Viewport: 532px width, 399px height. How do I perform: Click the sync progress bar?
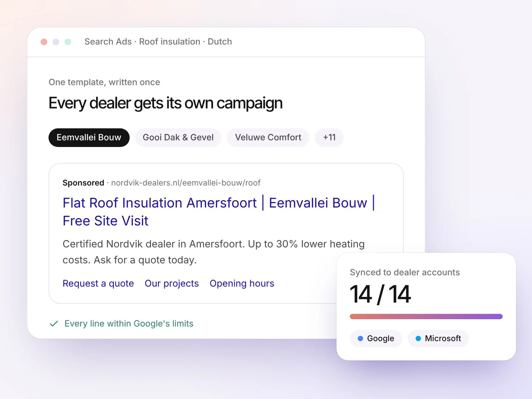[x=426, y=317]
